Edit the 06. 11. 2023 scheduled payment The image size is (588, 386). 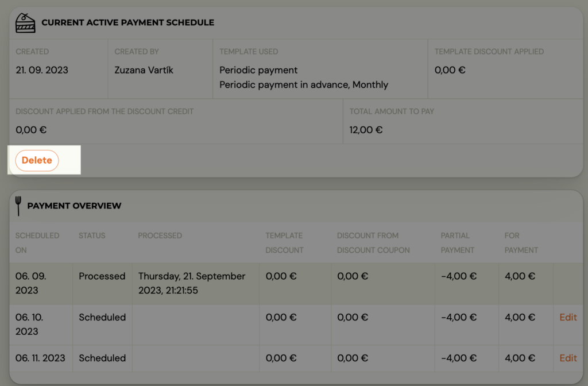567,358
